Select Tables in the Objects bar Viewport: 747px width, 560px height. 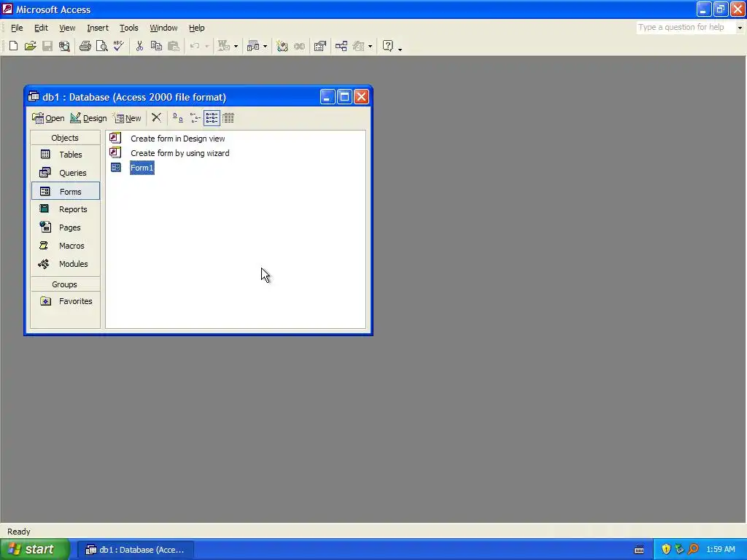(x=65, y=155)
